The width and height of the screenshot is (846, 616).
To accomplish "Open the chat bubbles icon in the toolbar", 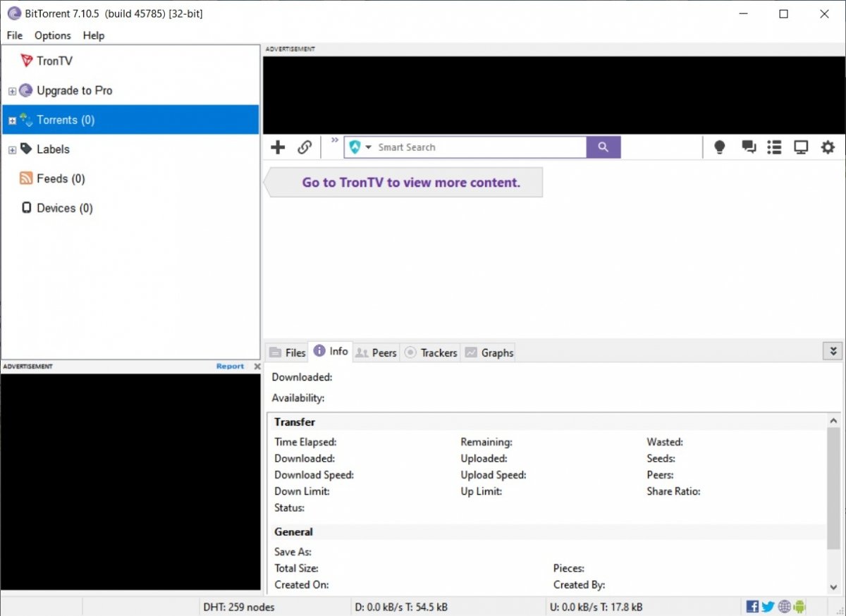I will [x=748, y=147].
